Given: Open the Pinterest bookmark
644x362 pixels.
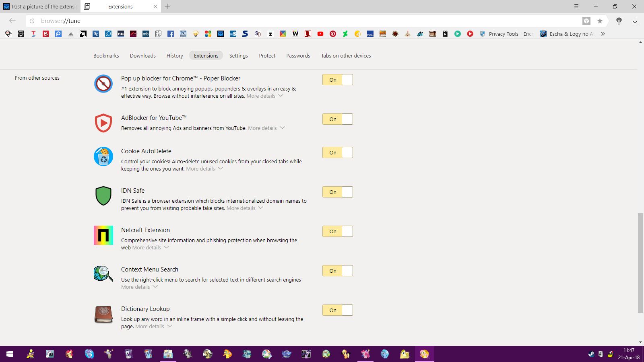Looking at the screenshot, I should 333,34.
